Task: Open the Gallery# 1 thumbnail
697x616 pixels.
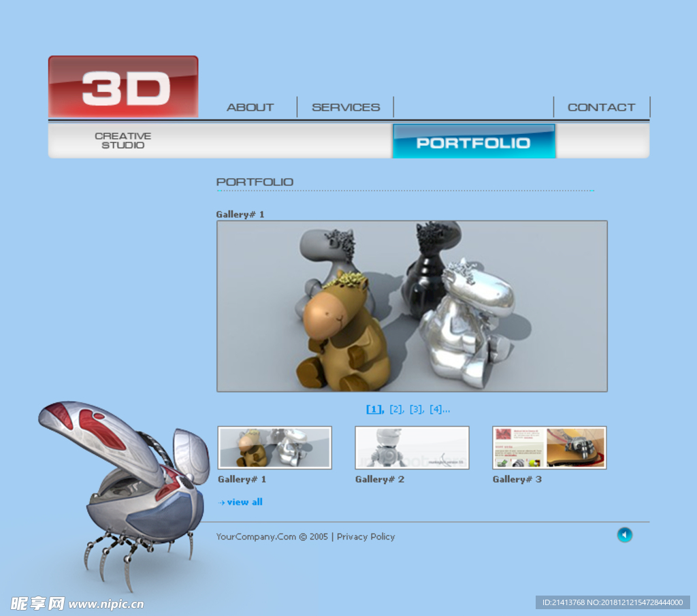Action: 275,448
